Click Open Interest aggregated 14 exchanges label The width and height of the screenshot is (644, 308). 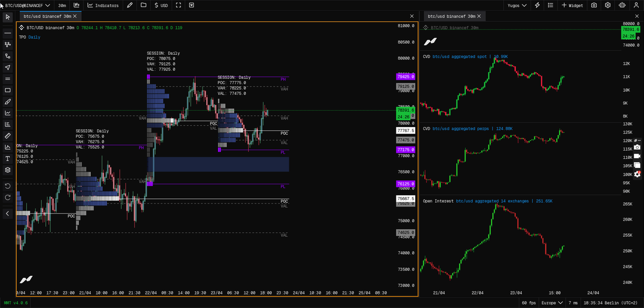[x=488, y=201]
